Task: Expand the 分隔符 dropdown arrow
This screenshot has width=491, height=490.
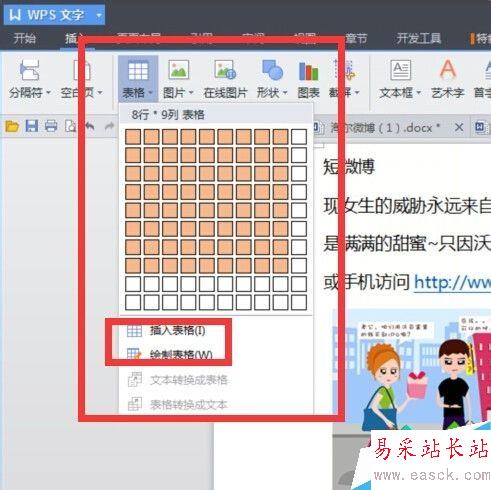Action: click(x=49, y=93)
